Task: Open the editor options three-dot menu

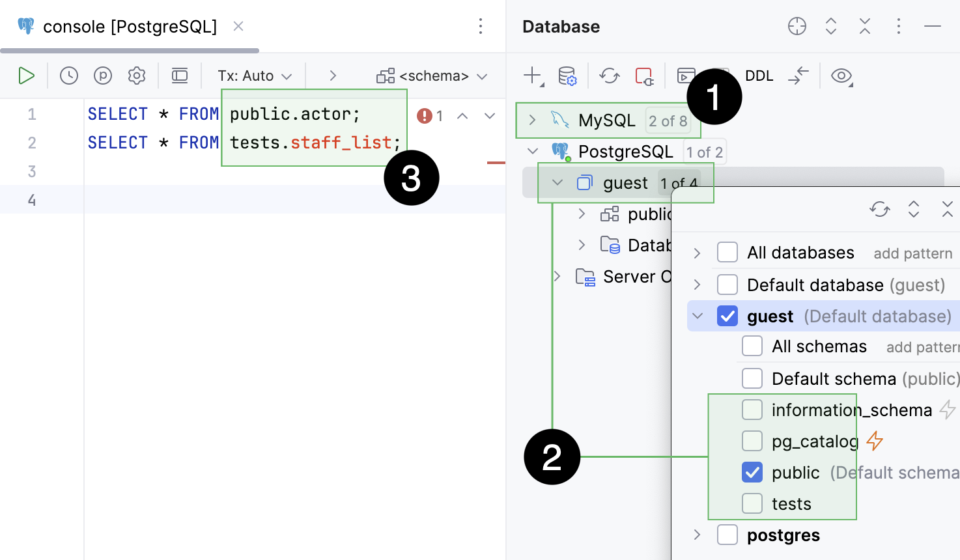Action: point(480,26)
